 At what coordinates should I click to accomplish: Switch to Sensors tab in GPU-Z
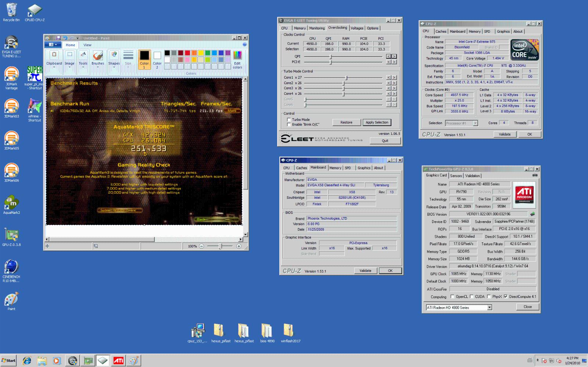point(456,176)
